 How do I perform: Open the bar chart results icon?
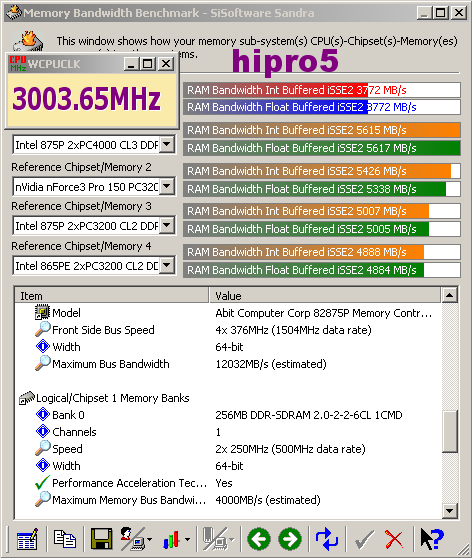click(x=171, y=540)
